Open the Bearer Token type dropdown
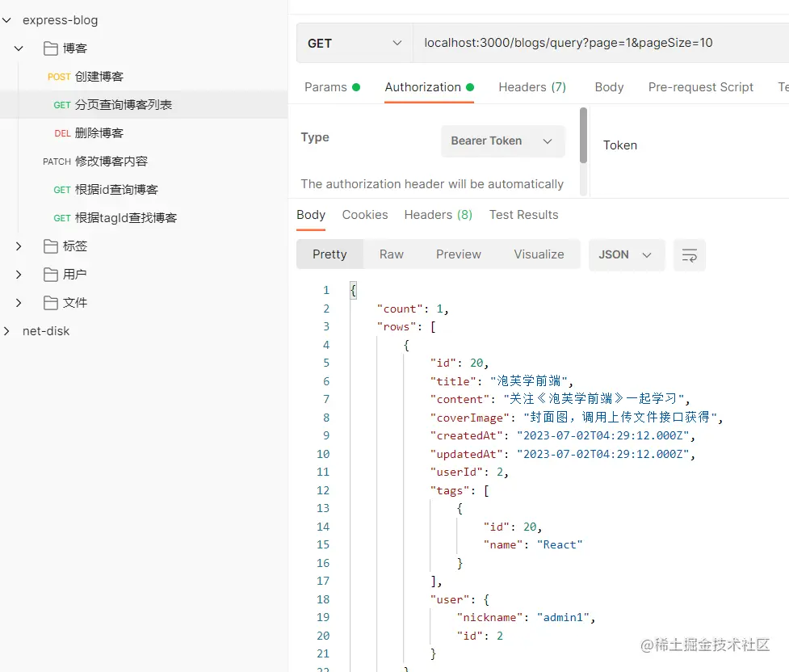The width and height of the screenshot is (789, 672). 502,141
